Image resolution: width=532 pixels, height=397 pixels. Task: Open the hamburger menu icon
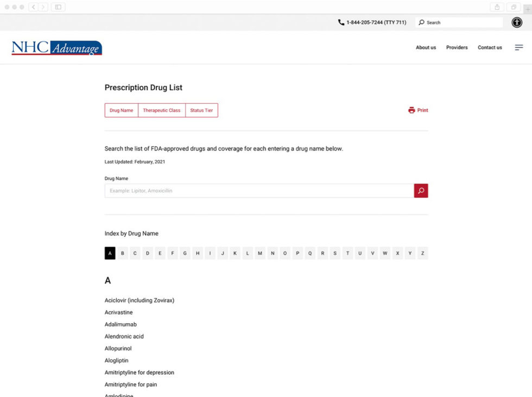[x=519, y=48]
